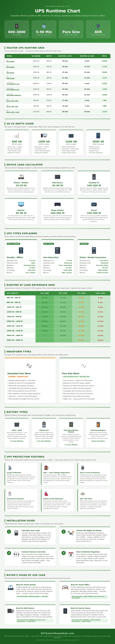This screenshot has width=115, height=644.
Task: Click the PRICE column header
Action: (x=105, y=56)
